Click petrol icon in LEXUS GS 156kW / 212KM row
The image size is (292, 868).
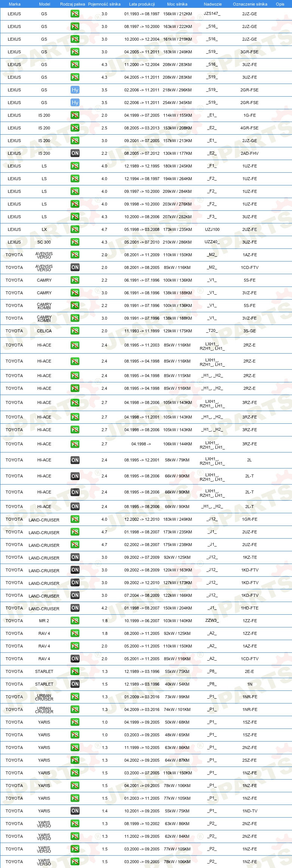click(x=75, y=14)
